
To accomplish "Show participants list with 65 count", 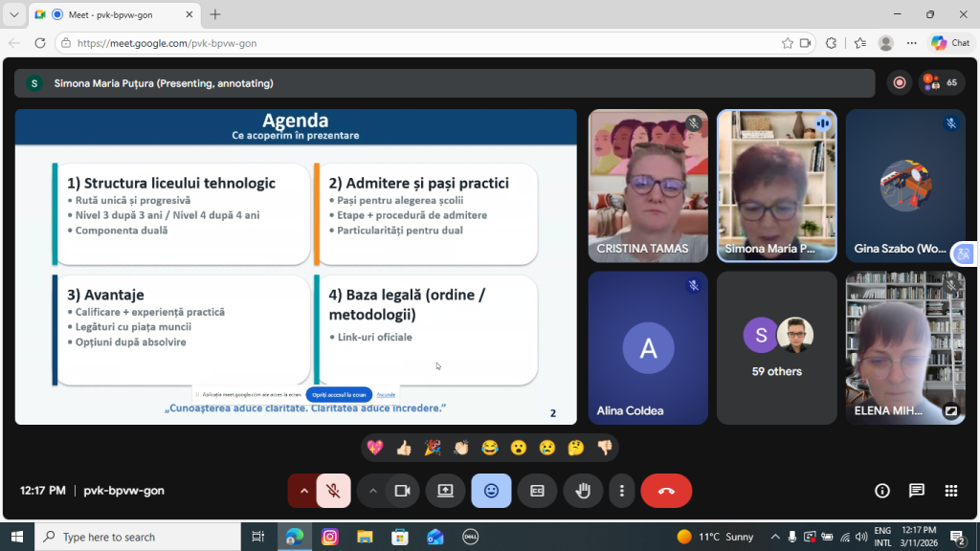I will pyautogui.click(x=942, y=83).
